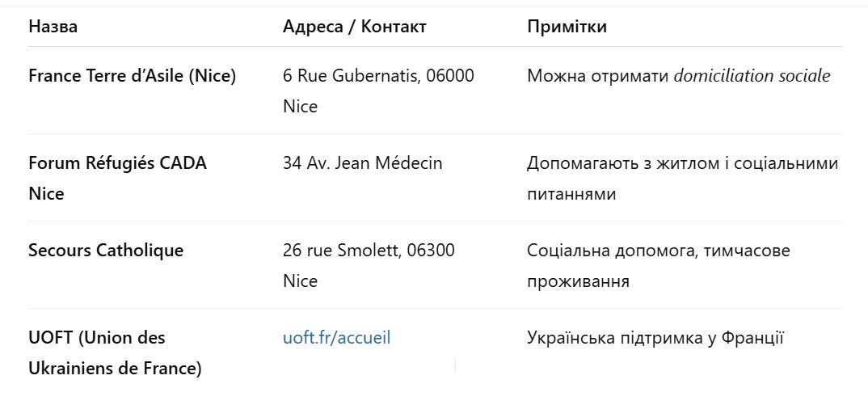
Task: Open the uoft.fr/accueil link
Action: point(336,337)
